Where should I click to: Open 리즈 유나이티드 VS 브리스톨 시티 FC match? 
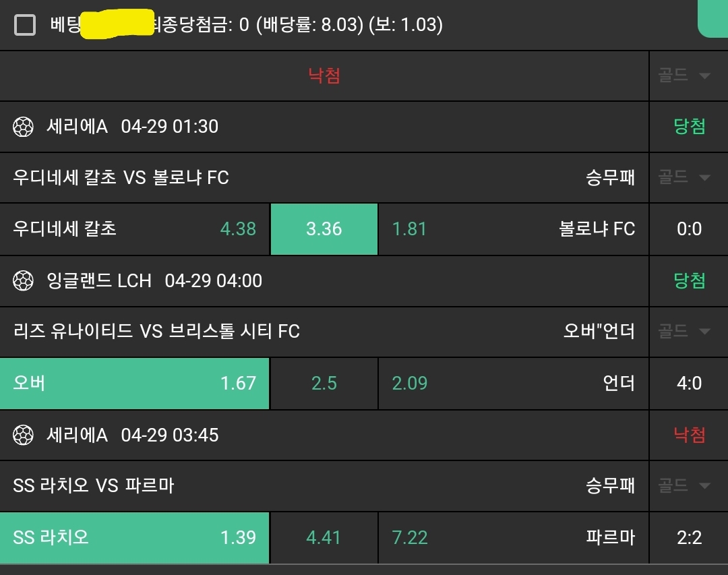156,331
